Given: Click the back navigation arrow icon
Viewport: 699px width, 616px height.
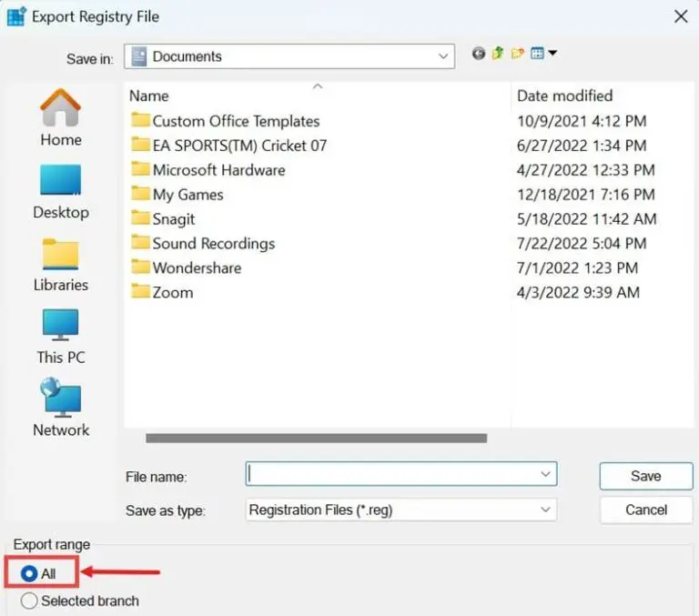Looking at the screenshot, I should tap(479, 54).
